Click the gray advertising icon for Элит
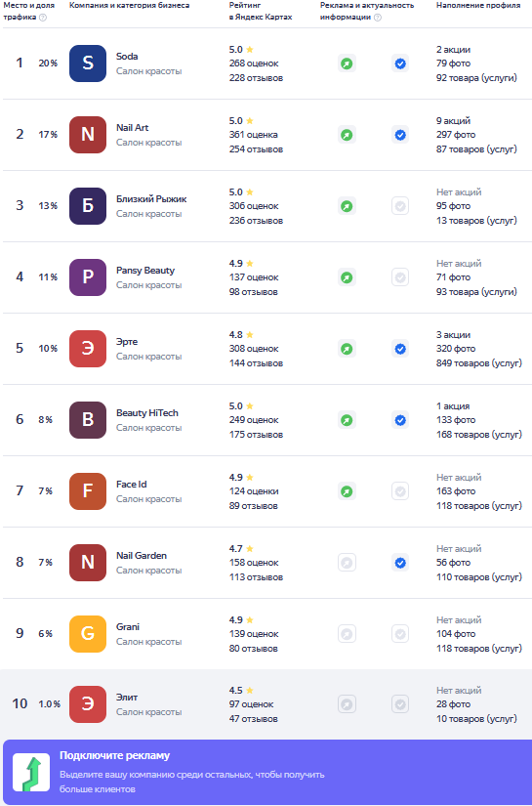The image size is (532, 806). tap(348, 704)
